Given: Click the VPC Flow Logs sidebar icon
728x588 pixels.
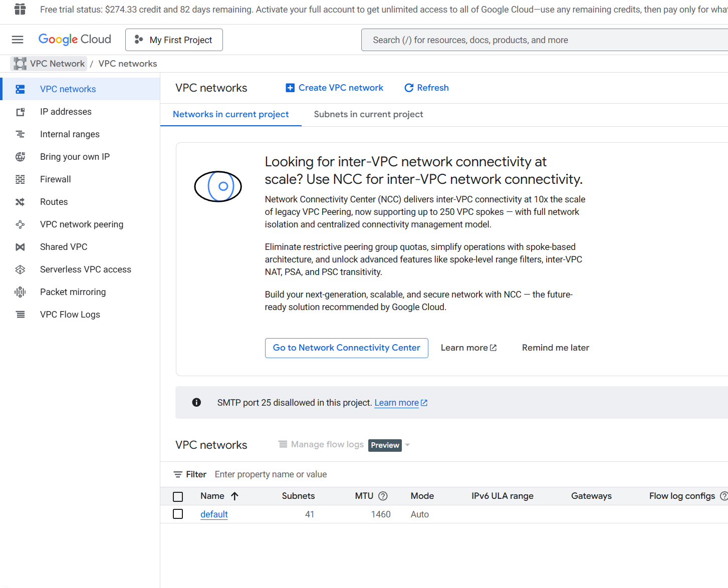Looking at the screenshot, I should [x=20, y=315].
